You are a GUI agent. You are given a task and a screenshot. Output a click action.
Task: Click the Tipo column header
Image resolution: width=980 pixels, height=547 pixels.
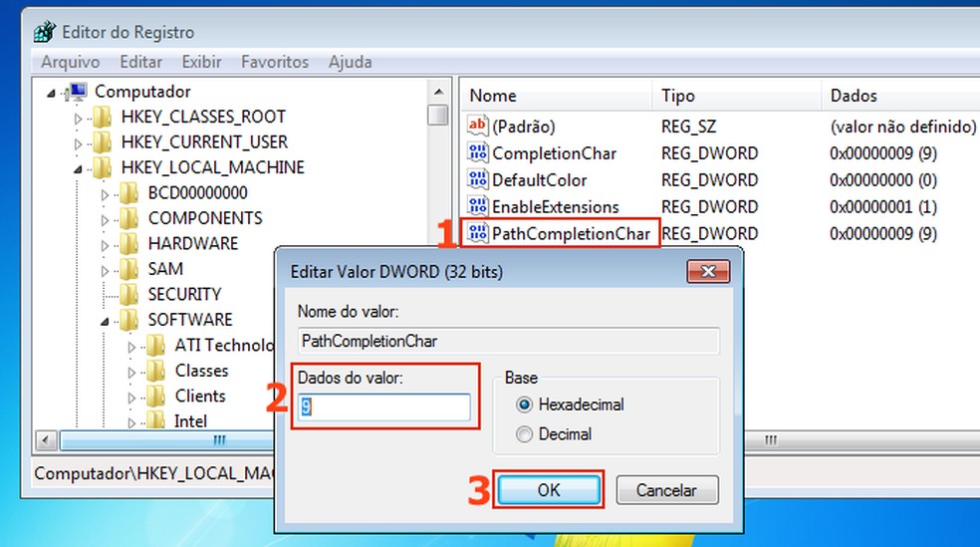click(x=736, y=96)
